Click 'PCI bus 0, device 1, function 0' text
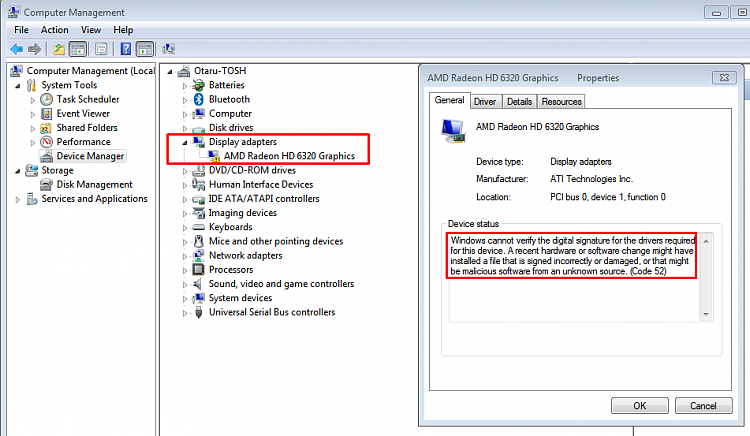The width and height of the screenshot is (750, 436). tap(607, 197)
